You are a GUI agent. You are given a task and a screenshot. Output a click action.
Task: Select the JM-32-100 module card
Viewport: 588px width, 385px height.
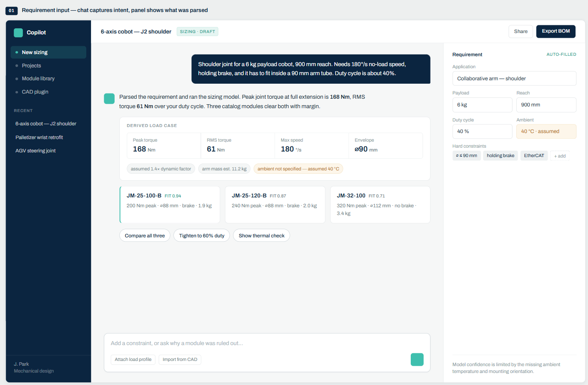(x=380, y=205)
